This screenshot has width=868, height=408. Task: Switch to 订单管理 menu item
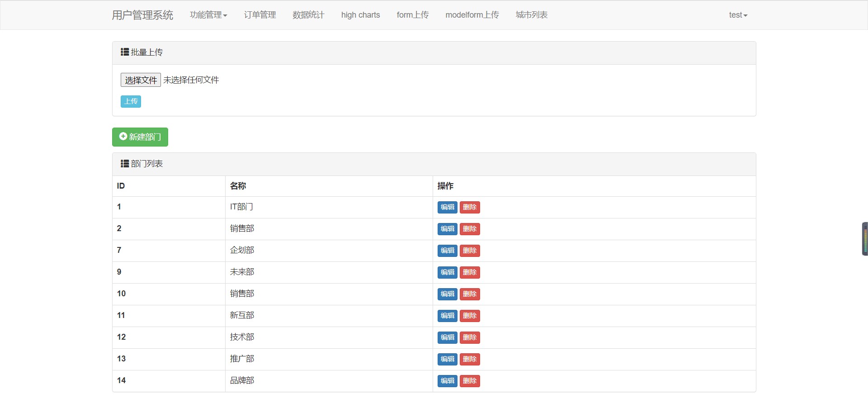(x=259, y=15)
